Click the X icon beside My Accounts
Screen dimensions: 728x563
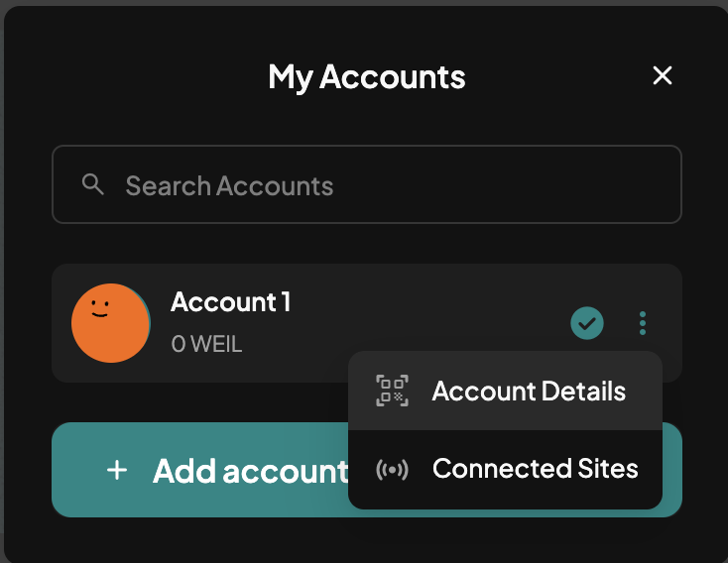pos(663,75)
